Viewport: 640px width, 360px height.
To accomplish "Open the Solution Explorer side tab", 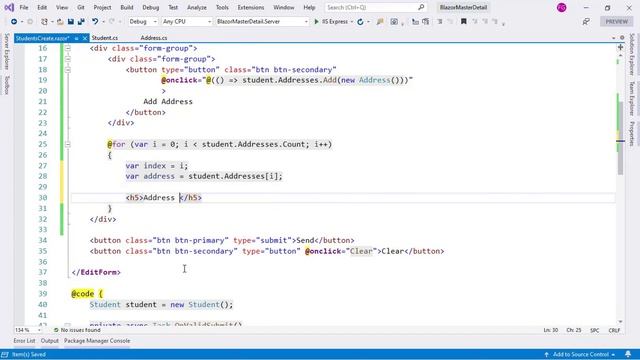I will [x=631, y=54].
